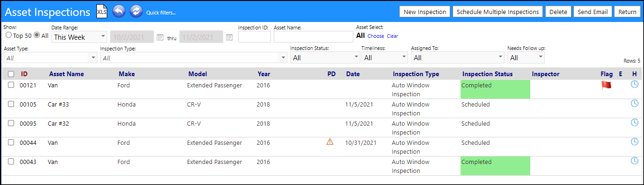Click the ID 00044 cell
The height and width of the screenshot is (185, 644).
(28, 143)
